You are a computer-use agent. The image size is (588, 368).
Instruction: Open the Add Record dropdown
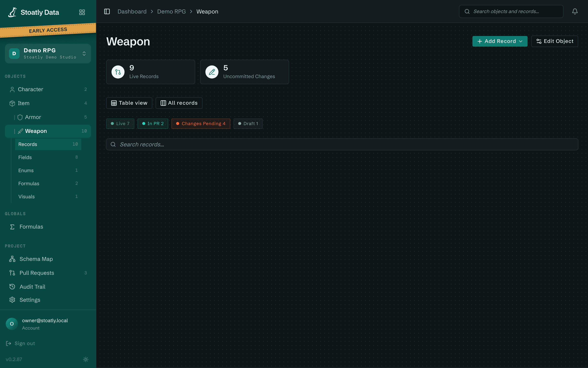500,41
